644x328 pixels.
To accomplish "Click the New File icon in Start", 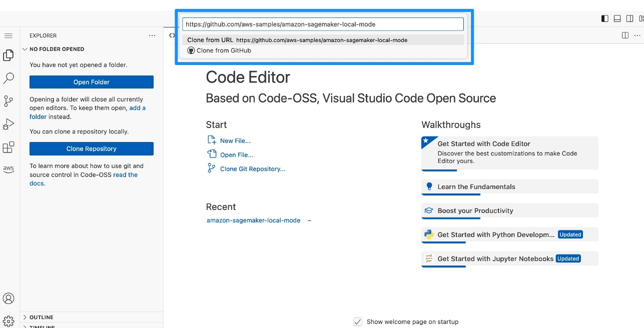I will [x=212, y=140].
